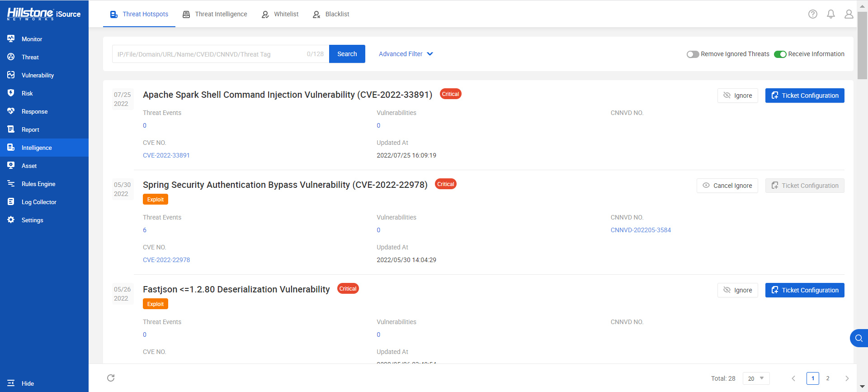
Task: Click the Fastjson Critical badge
Action: pyautogui.click(x=348, y=289)
